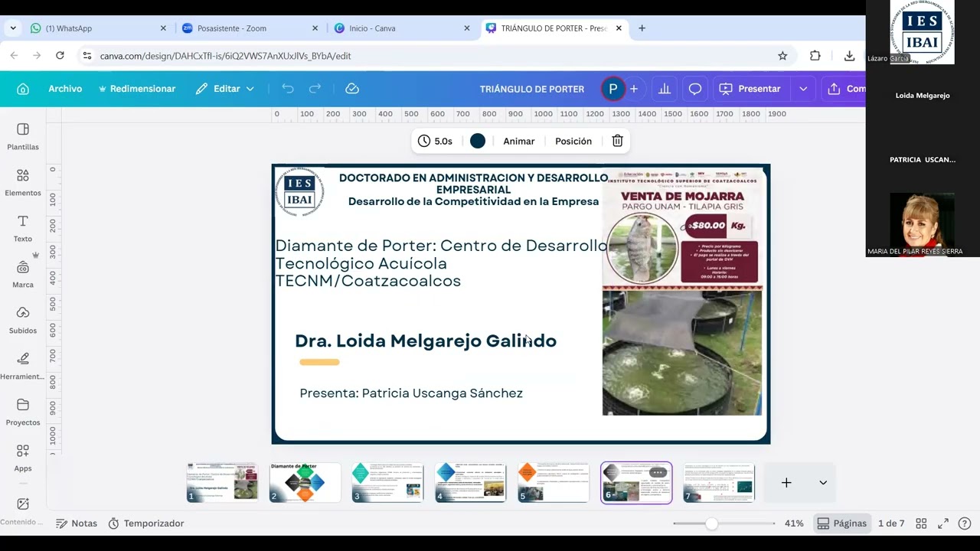Open Texto sidebar panel
980x551 pixels.
[x=23, y=228]
